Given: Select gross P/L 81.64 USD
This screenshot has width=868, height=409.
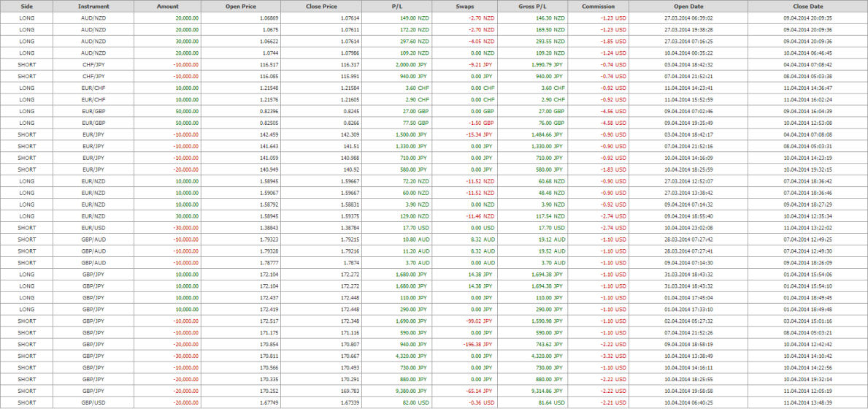Looking at the screenshot, I should click(x=552, y=402).
